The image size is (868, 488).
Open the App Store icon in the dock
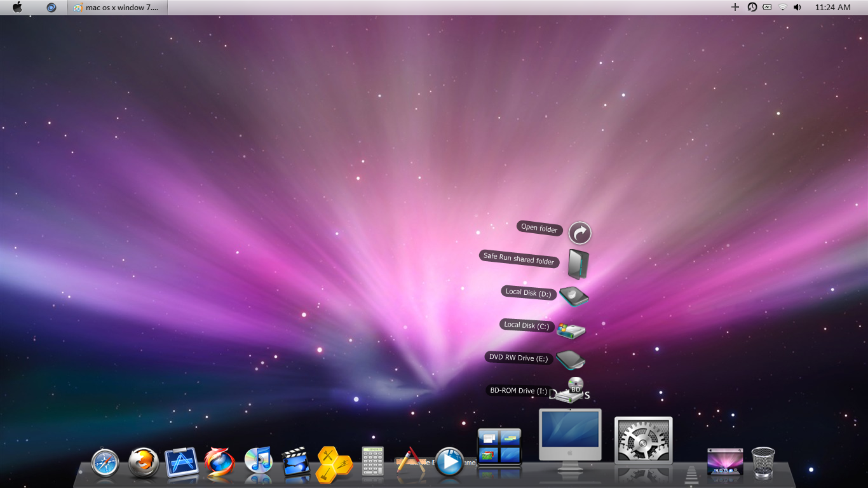tap(180, 463)
